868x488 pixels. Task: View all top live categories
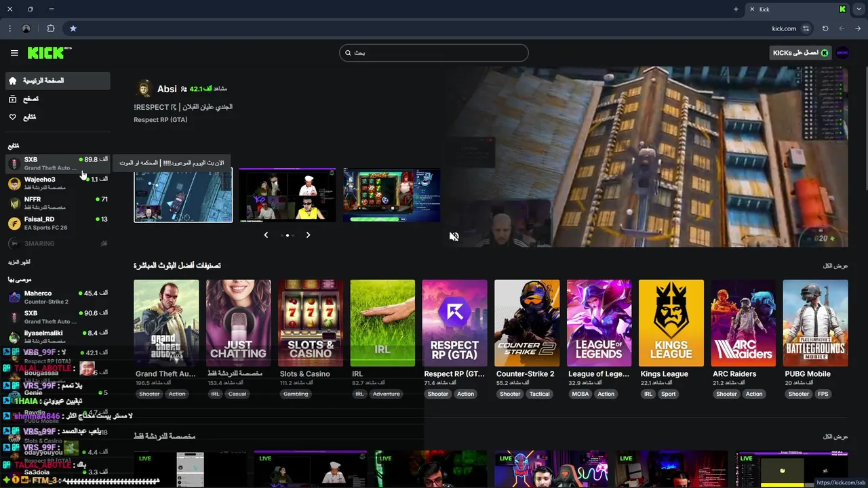point(835,266)
